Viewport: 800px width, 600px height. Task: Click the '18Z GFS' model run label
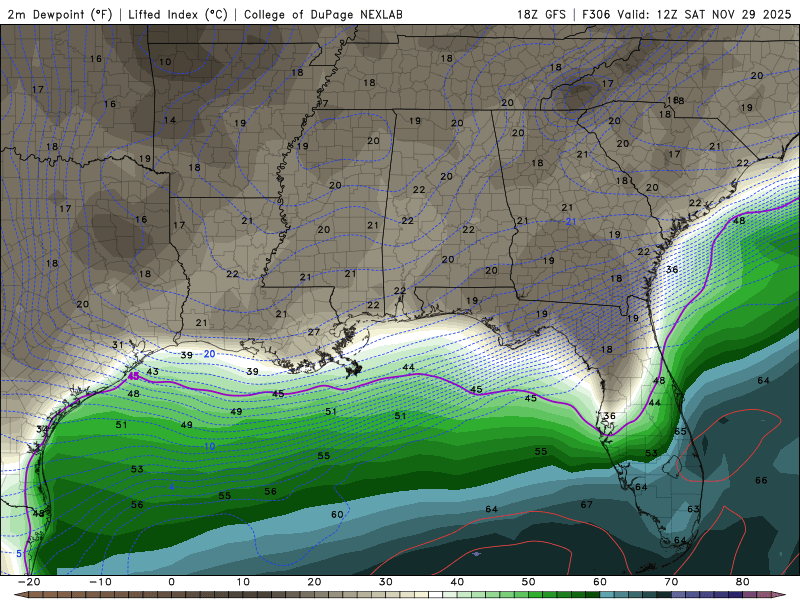point(541,14)
